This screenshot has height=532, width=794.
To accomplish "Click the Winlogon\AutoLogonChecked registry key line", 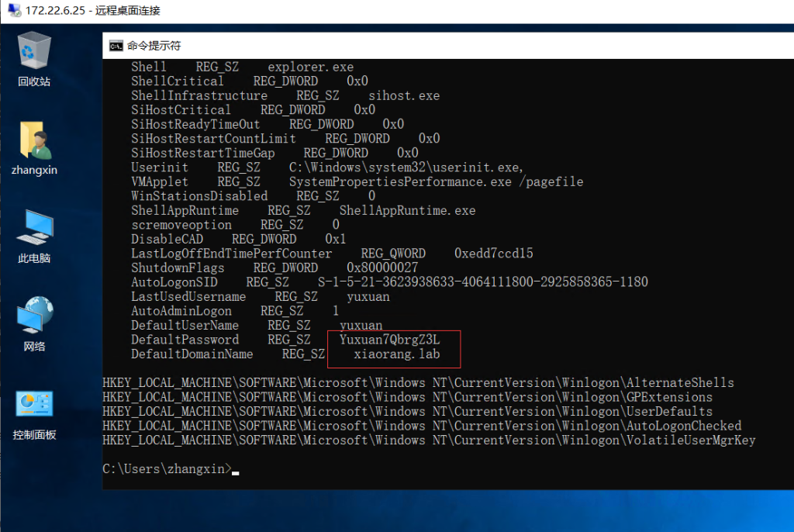I will [422, 426].
